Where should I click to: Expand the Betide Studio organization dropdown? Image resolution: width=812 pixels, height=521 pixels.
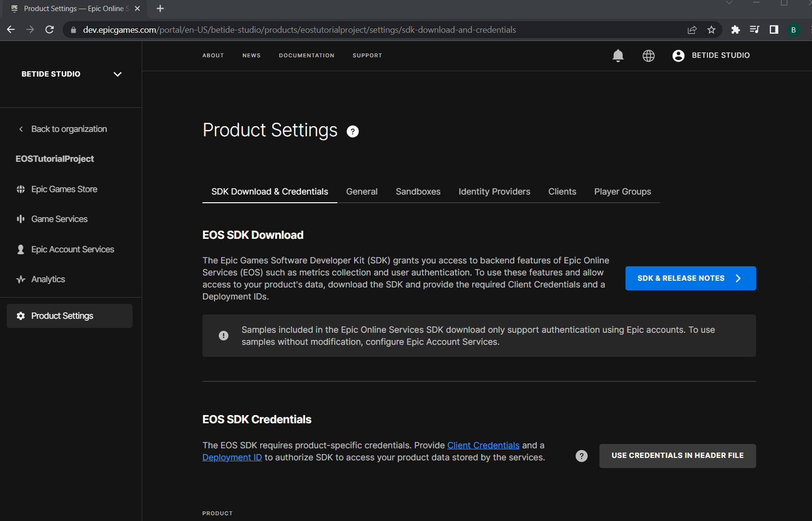(x=117, y=74)
